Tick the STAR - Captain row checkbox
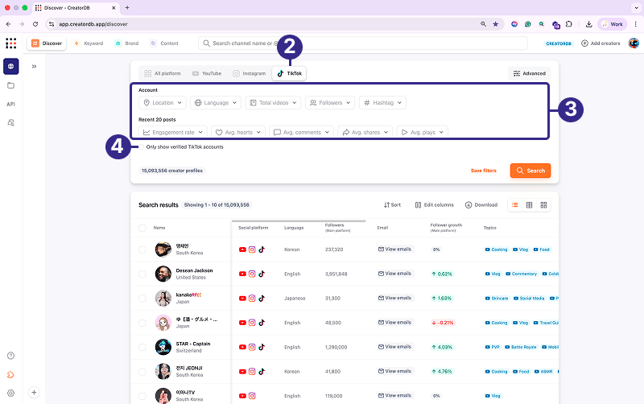Screen dimensions: 644x404 (x=142, y=347)
